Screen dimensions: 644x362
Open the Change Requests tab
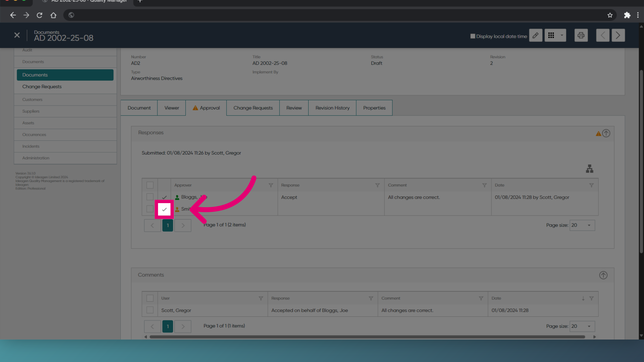[x=253, y=108]
